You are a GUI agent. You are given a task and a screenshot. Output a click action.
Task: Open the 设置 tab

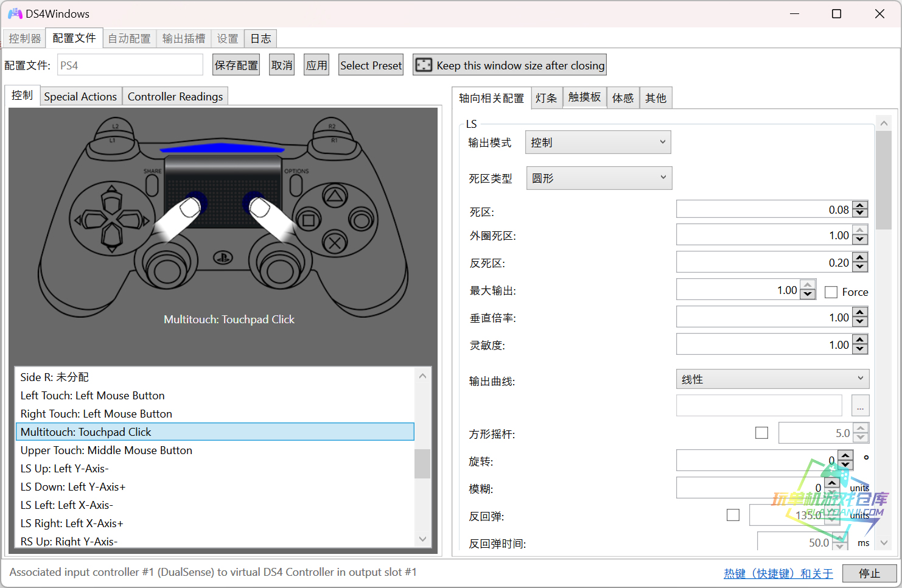[x=228, y=38]
